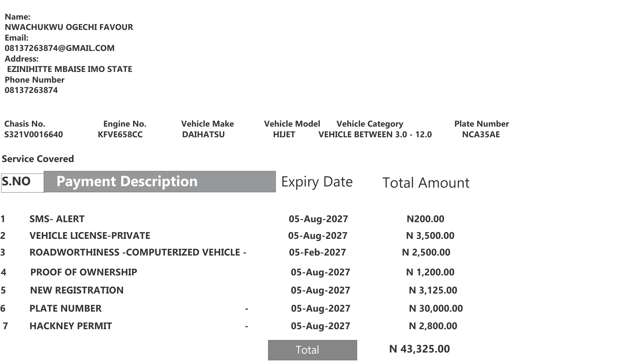
Task: Select the SMS- ALERT row description
Action: click(57, 219)
